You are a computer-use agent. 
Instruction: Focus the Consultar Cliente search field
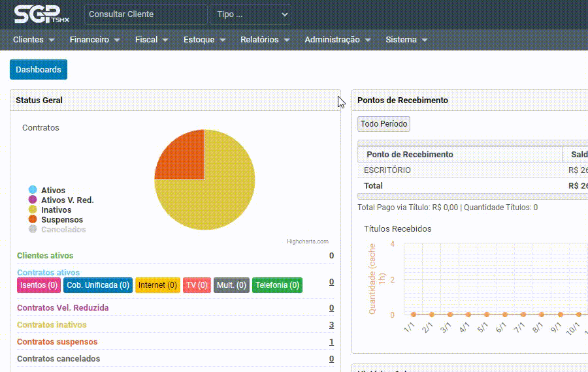pos(145,14)
